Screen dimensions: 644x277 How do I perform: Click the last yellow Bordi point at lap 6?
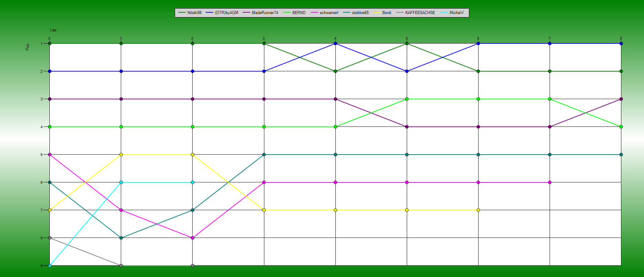478,210
